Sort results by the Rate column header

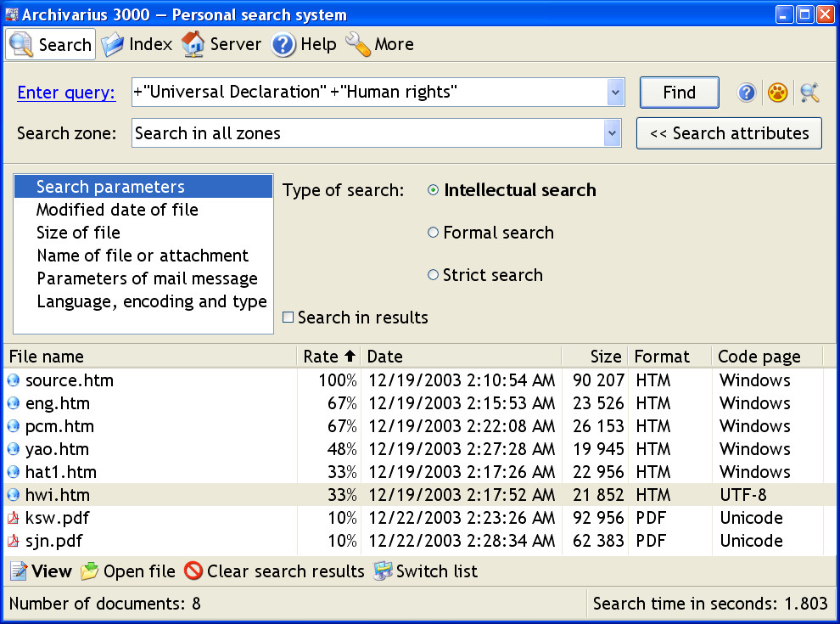[x=328, y=357]
